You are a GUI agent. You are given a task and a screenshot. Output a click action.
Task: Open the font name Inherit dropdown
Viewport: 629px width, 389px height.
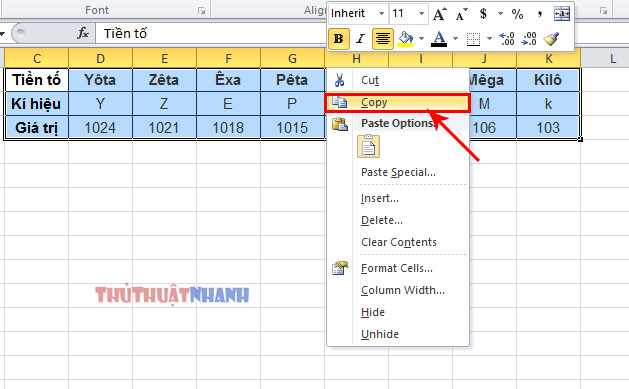[381, 14]
